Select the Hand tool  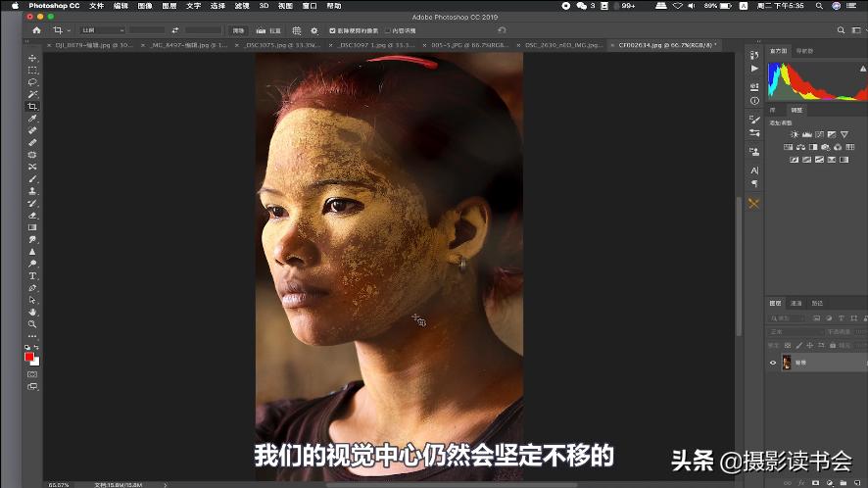coord(32,313)
